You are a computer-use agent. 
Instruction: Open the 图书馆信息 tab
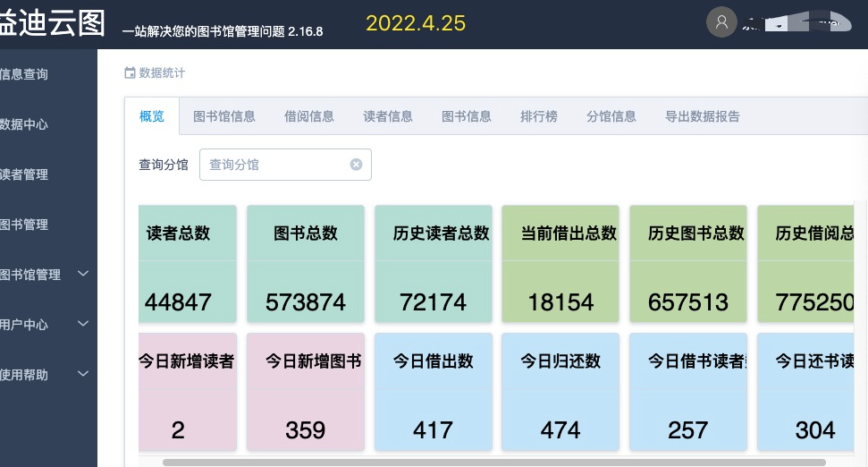click(224, 116)
